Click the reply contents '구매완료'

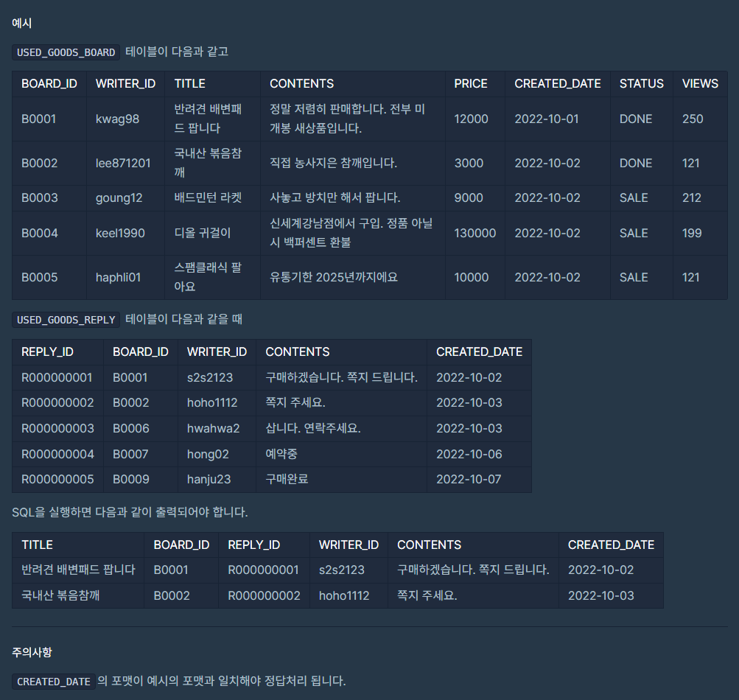coord(287,479)
